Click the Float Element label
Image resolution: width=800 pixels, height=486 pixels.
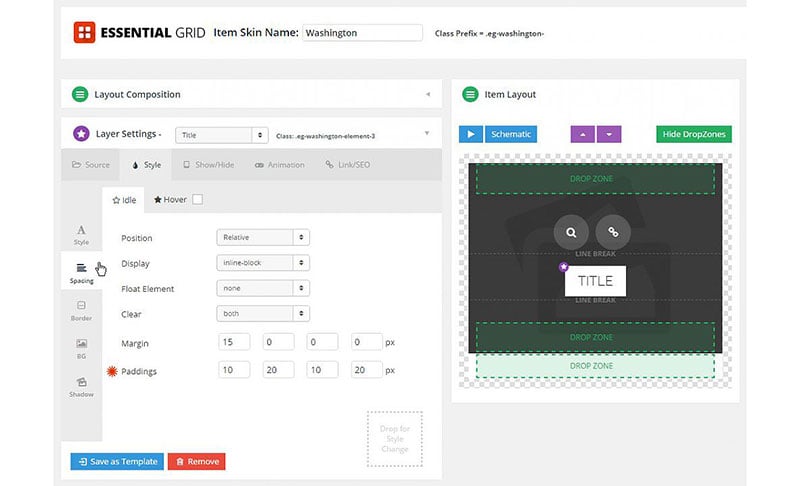click(147, 289)
